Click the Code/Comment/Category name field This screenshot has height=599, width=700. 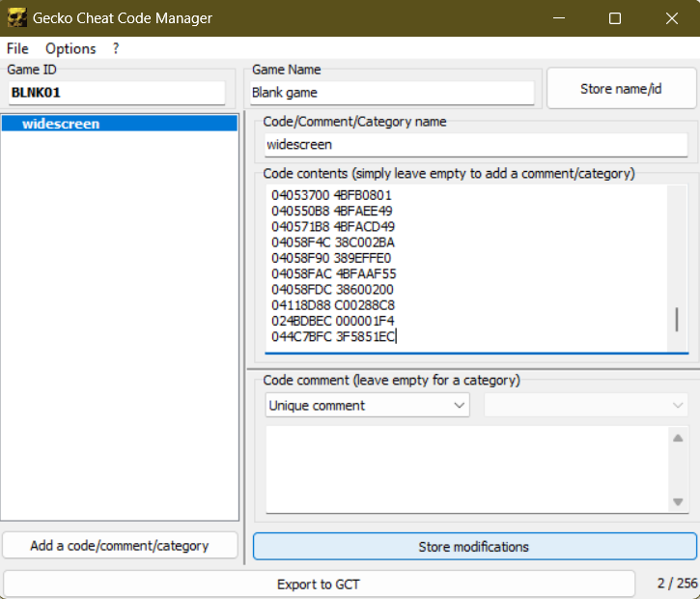coord(475,145)
